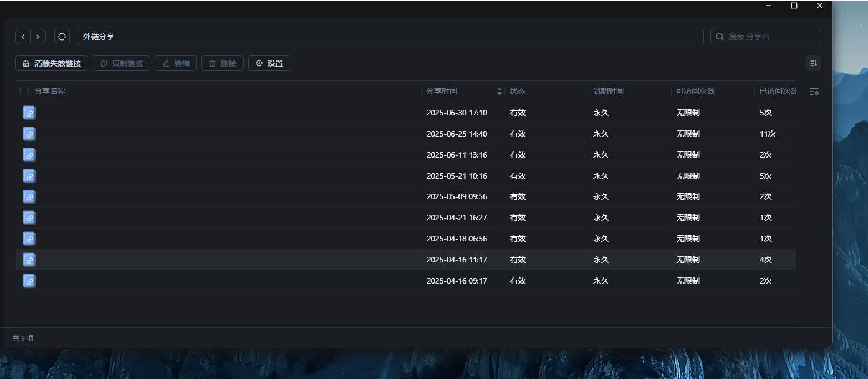Minimize the window
Image resolution: width=868 pixels, height=379 pixels.
pos(769,6)
